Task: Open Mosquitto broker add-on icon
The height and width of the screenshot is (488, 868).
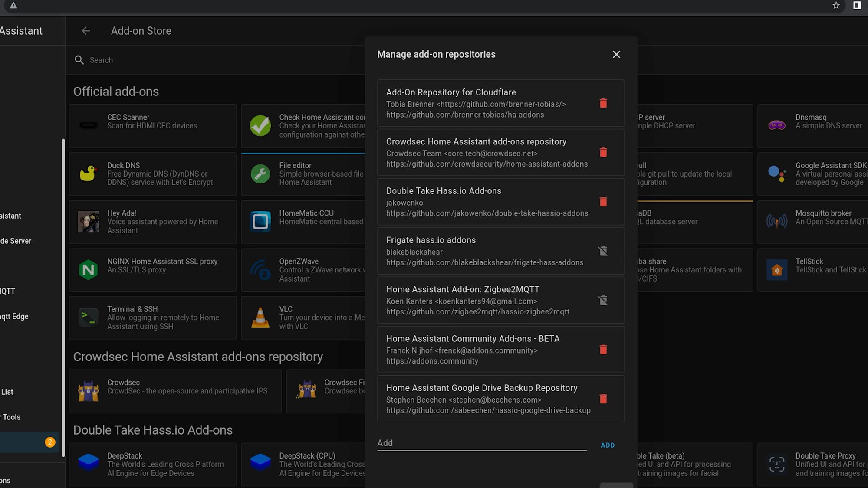Action: pyautogui.click(x=777, y=222)
